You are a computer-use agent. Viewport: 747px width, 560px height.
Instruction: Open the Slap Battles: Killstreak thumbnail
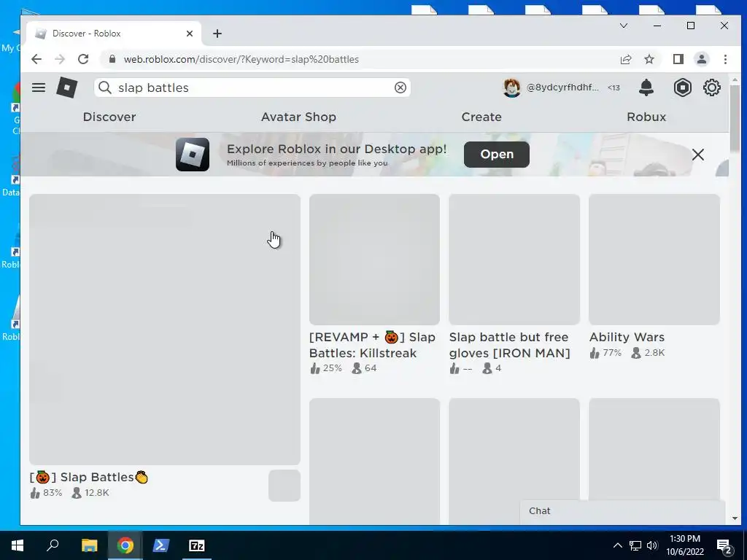[x=374, y=260]
